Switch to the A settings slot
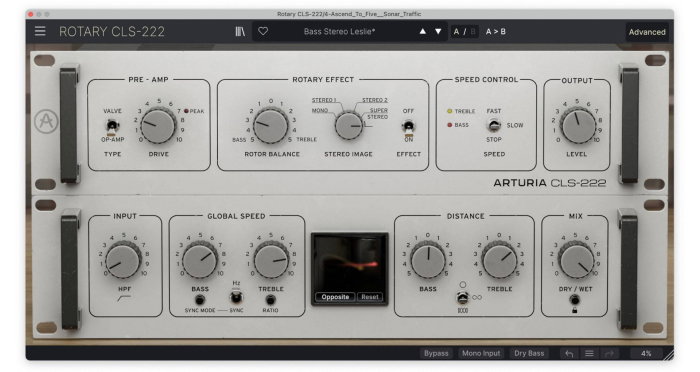 (x=456, y=32)
